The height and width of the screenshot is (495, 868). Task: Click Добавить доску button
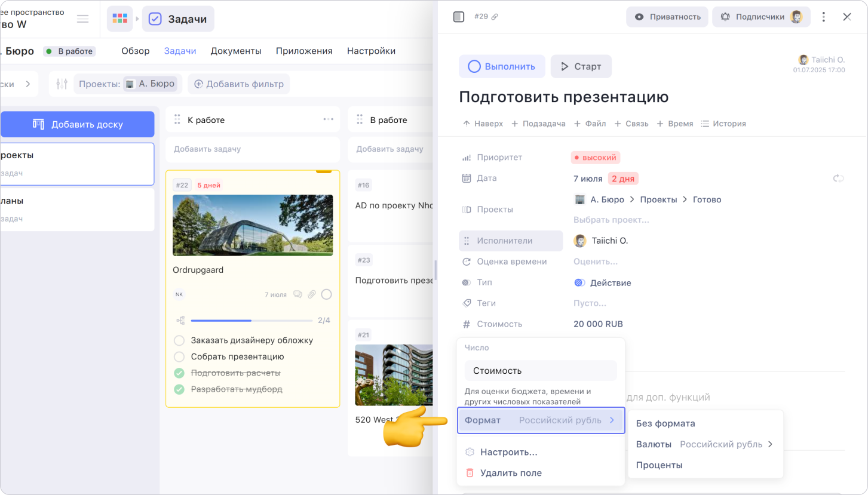[x=77, y=124]
